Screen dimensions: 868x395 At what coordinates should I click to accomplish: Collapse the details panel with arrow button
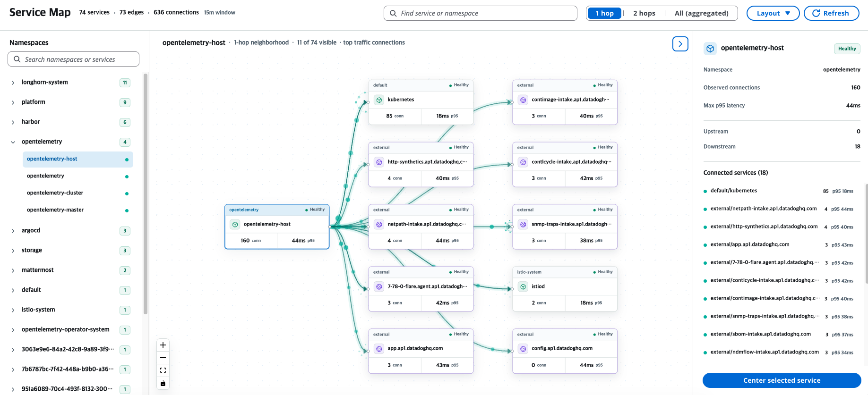point(680,44)
